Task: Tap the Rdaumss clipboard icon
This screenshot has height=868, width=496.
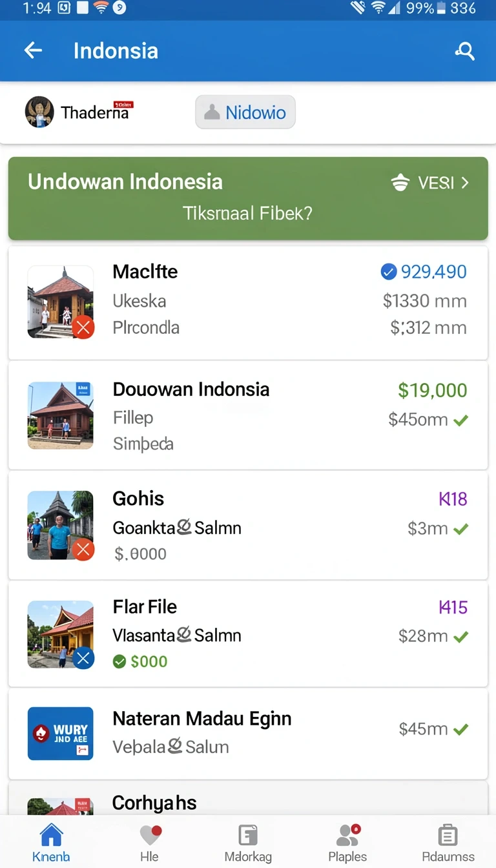Action: [448, 835]
